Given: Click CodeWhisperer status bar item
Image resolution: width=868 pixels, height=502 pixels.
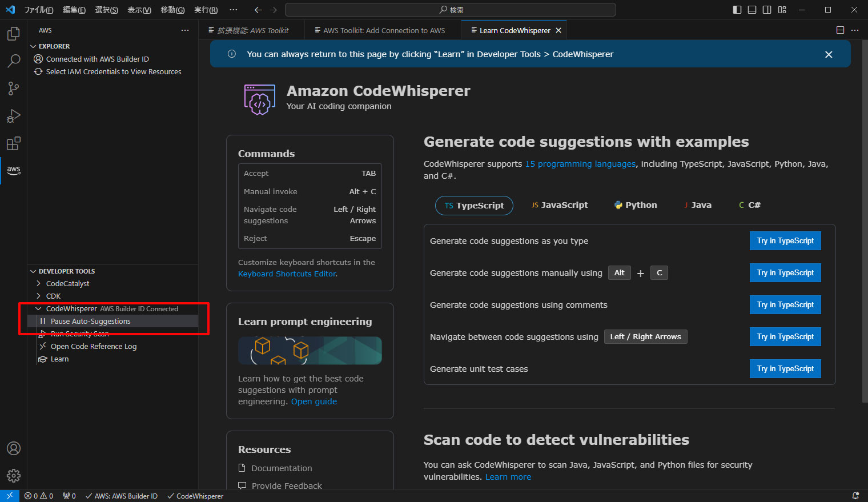Looking at the screenshot, I should point(195,496).
